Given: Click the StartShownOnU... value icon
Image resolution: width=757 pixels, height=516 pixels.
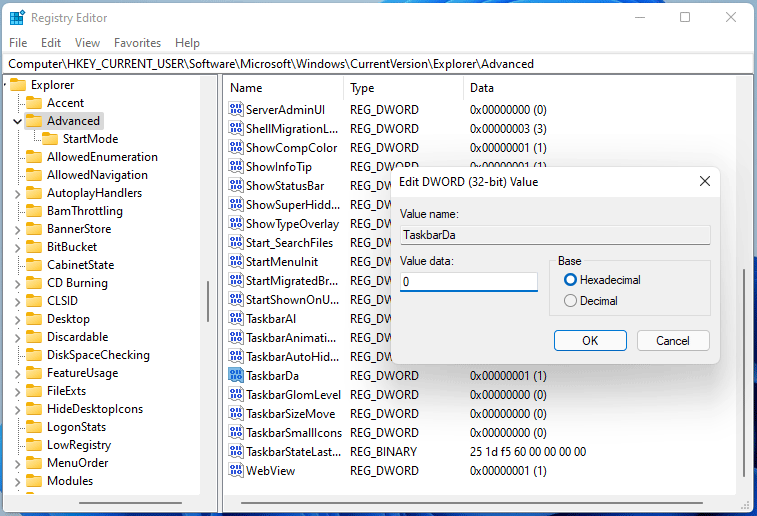Looking at the screenshot, I should 236,300.
